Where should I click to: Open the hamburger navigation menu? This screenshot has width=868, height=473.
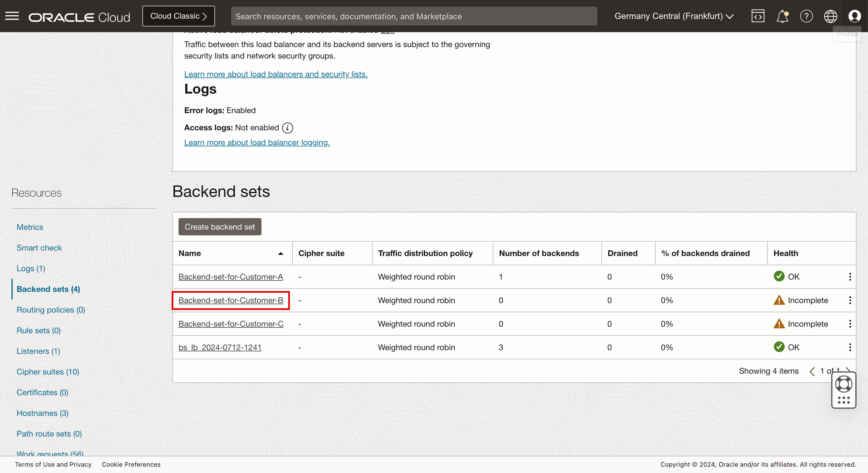click(12, 16)
